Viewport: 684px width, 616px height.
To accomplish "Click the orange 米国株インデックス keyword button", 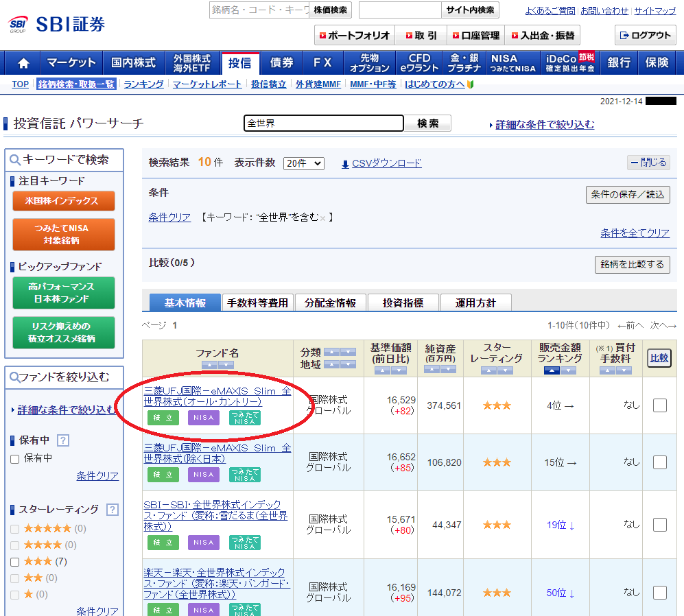I will 64,201.
